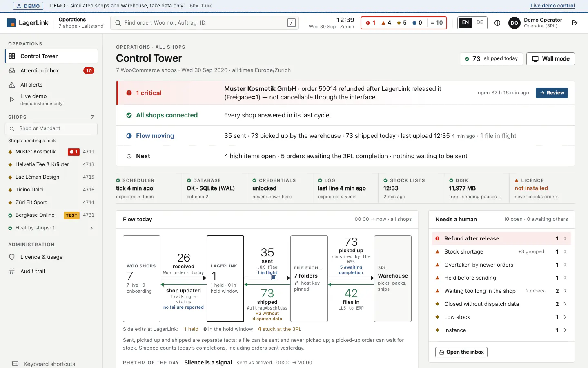The height and width of the screenshot is (368, 588).
Task: Switch language to DE
Action: (480, 23)
